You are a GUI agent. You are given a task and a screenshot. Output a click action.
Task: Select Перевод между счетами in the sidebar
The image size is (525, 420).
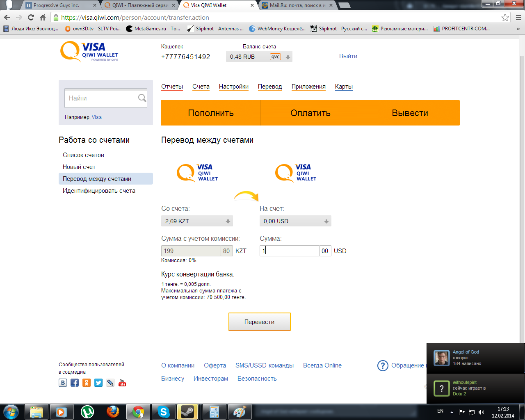tap(106, 179)
